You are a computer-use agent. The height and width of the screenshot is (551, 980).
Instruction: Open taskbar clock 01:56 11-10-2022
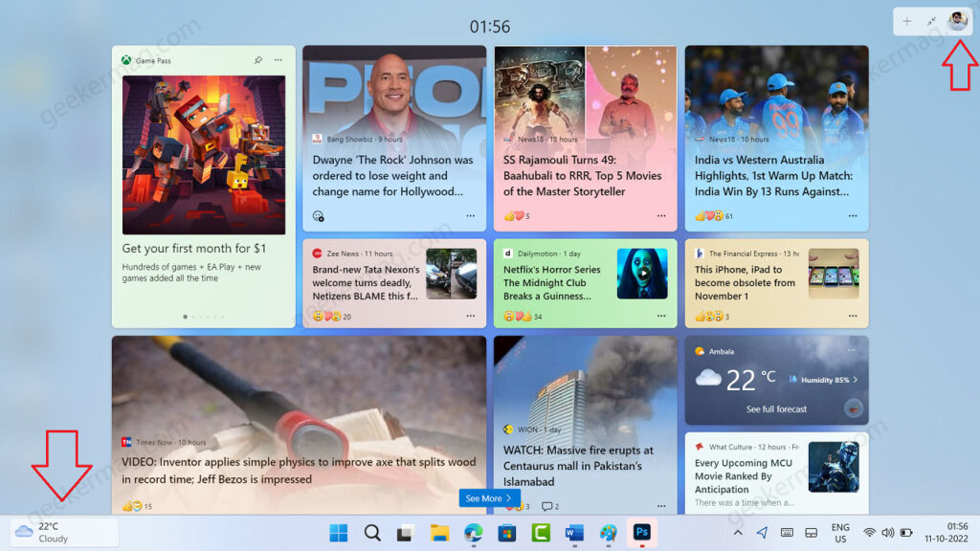coord(947,533)
